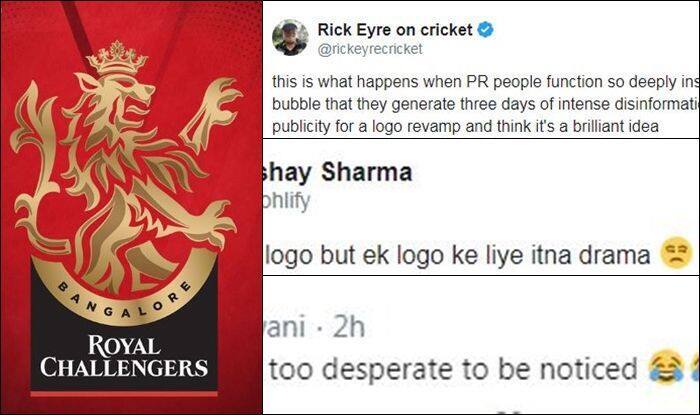Click the sad face emoji after drama
Viewport: 700px width, 415px height.
click(675, 253)
